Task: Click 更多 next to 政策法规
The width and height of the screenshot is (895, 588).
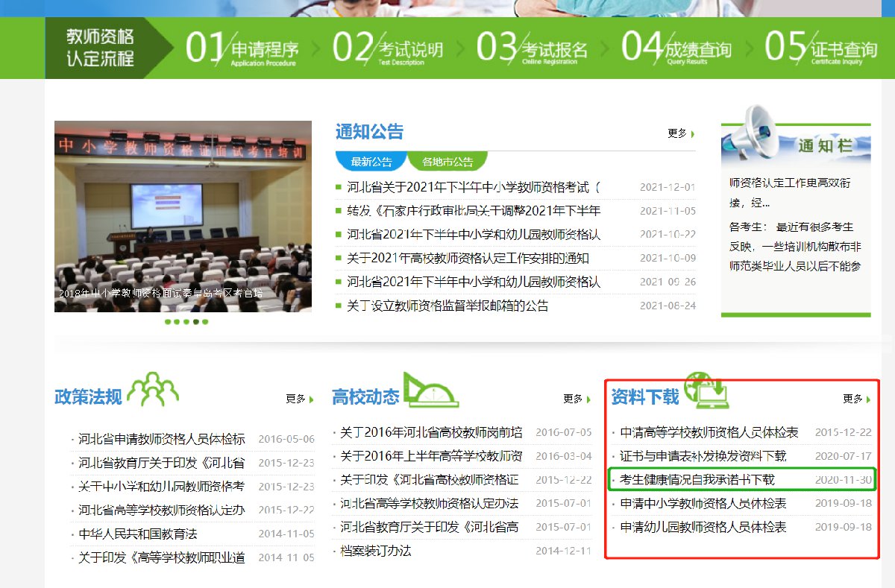Action: tap(300, 399)
